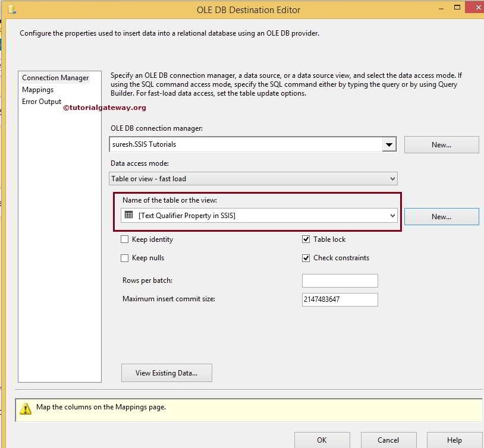Screen dimensions: 484x448
Task: Click inside the Rows per batch field
Action: tap(340, 280)
